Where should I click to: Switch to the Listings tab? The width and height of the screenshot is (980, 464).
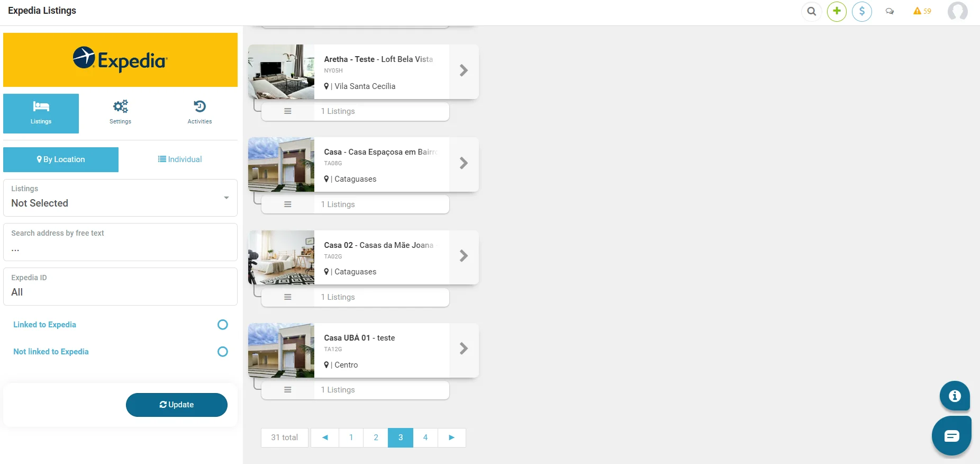pos(41,113)
